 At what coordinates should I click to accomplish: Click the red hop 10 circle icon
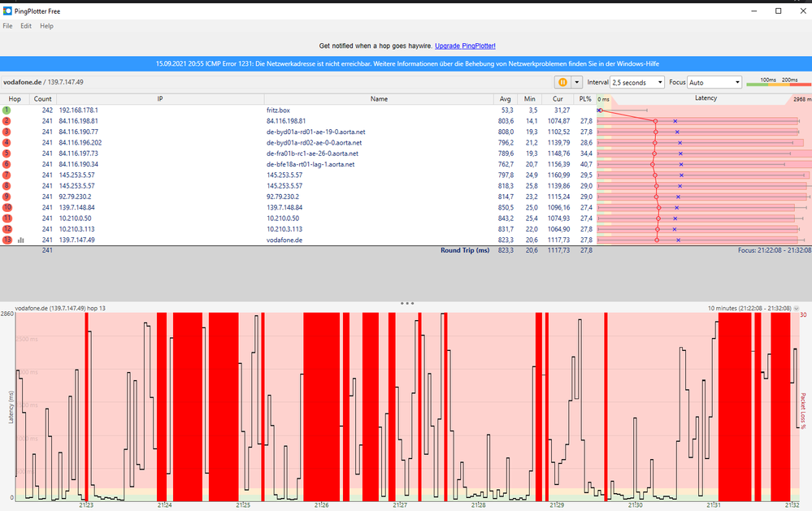pyautogui.click(x=7, y=207)
